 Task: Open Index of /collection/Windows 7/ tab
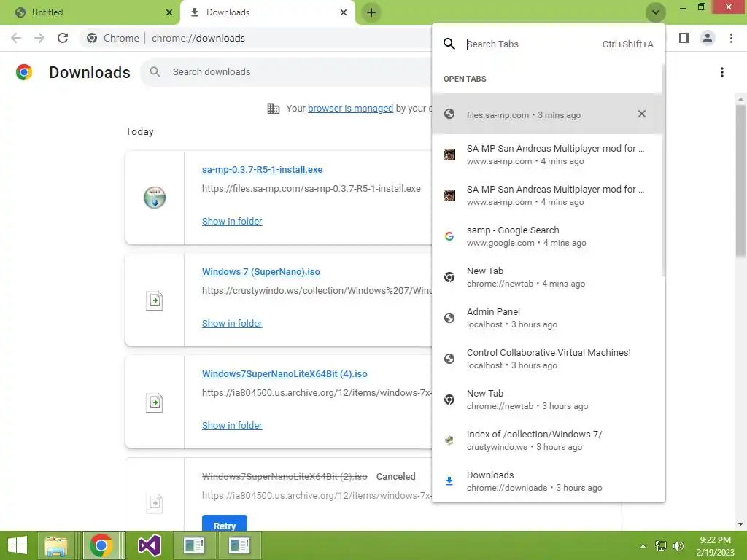click(547, 440)
